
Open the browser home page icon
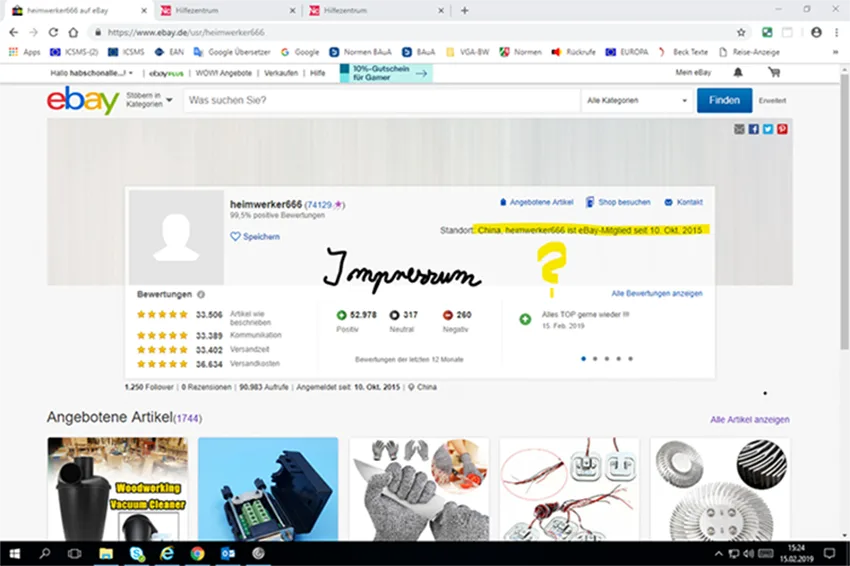73,33
